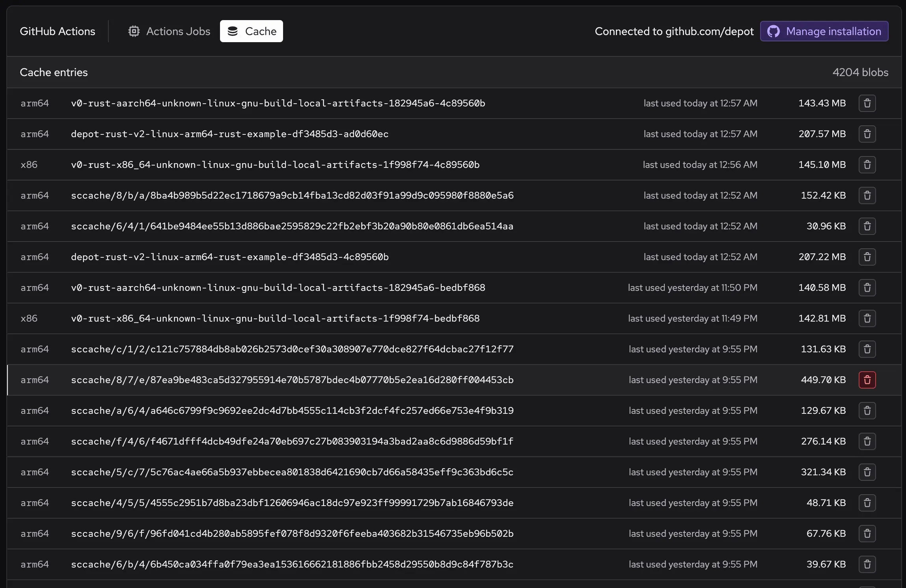Viewport: 906px width, 588px height.
Task: Click the Manage installation button
Action: 824,31
